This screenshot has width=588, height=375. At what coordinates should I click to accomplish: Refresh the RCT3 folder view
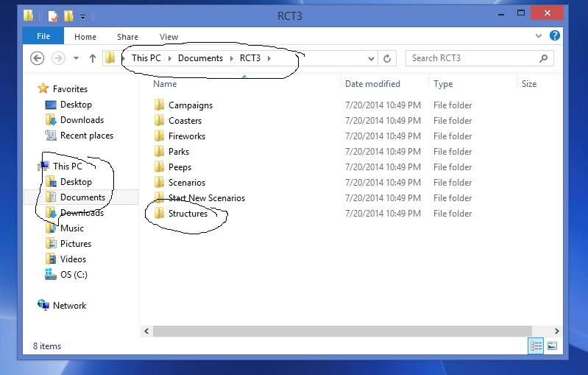[x=388, y=58]
